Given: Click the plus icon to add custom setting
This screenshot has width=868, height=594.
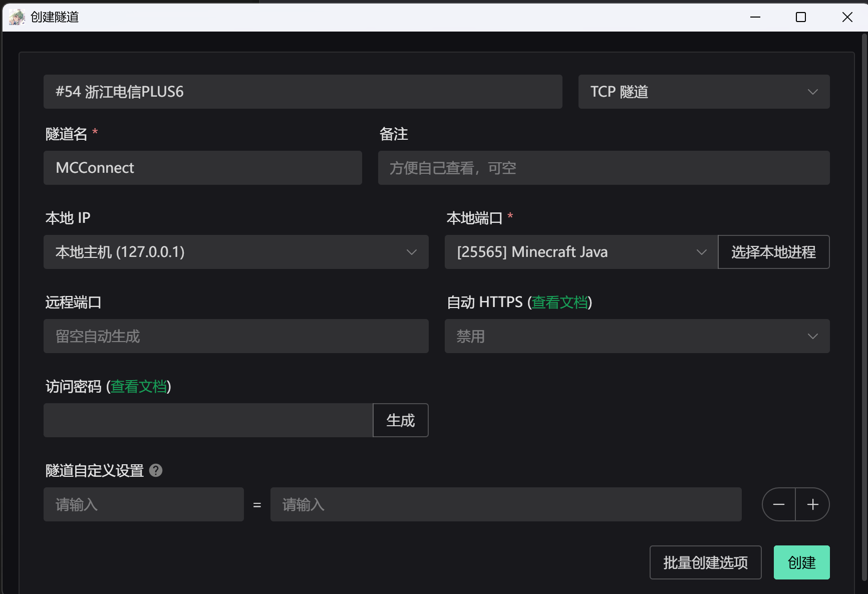Looking at the screenshot, I should [812, 504].
